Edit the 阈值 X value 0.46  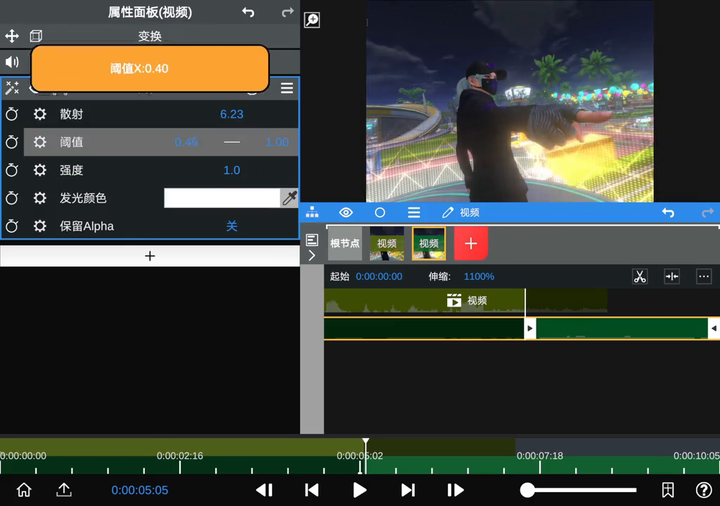click(x=186, y=142)
